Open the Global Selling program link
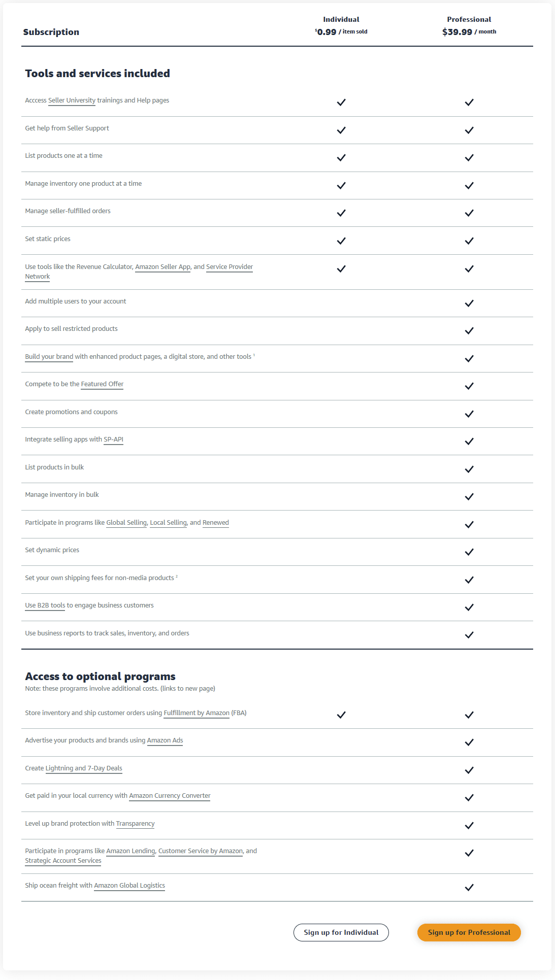This screenshot has width=555, height=980. (126, 522)
